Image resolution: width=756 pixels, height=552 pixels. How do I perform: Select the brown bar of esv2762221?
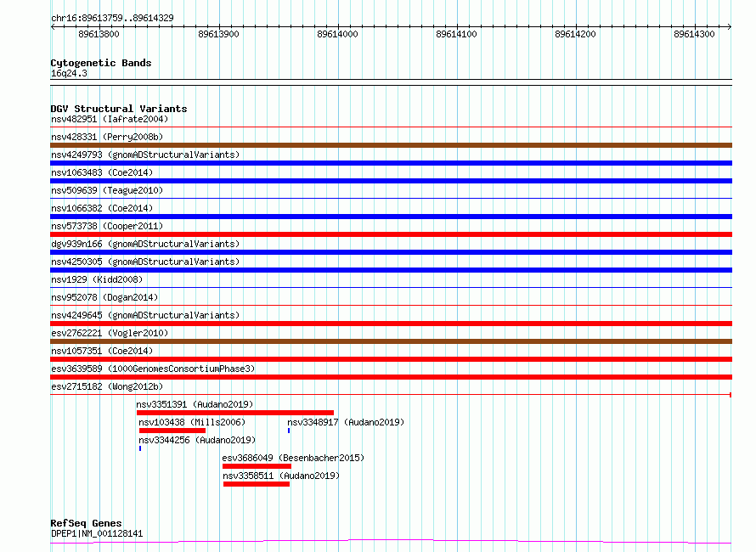click(x=391, y=341)
